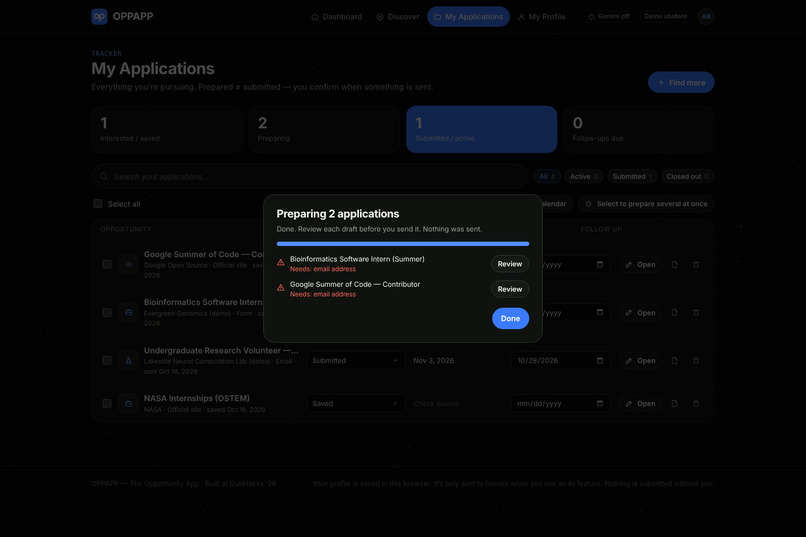Screen dimensions: 806x537
Task: Click the Google Summer of Code code icon
Action: [129, 264]
